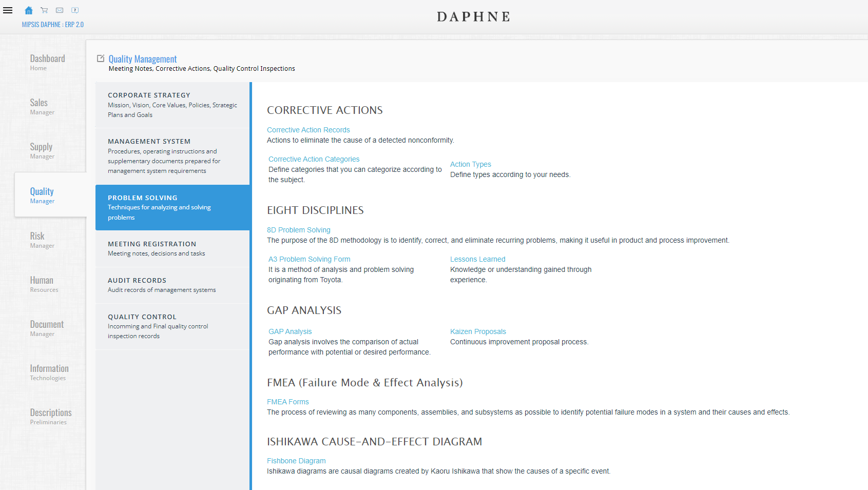Image resolution: width=868 pixels, height=490 pixels.
Task: Click the CORRECTIVE ACTIONS heading
Action: tap(325, 110)
